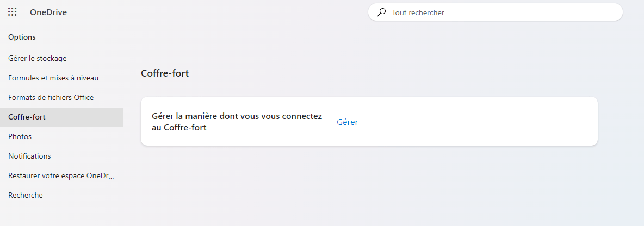Select the Coffre-fort sidebar option
Screen dimensions: 644x226
[x=61, y=117]
